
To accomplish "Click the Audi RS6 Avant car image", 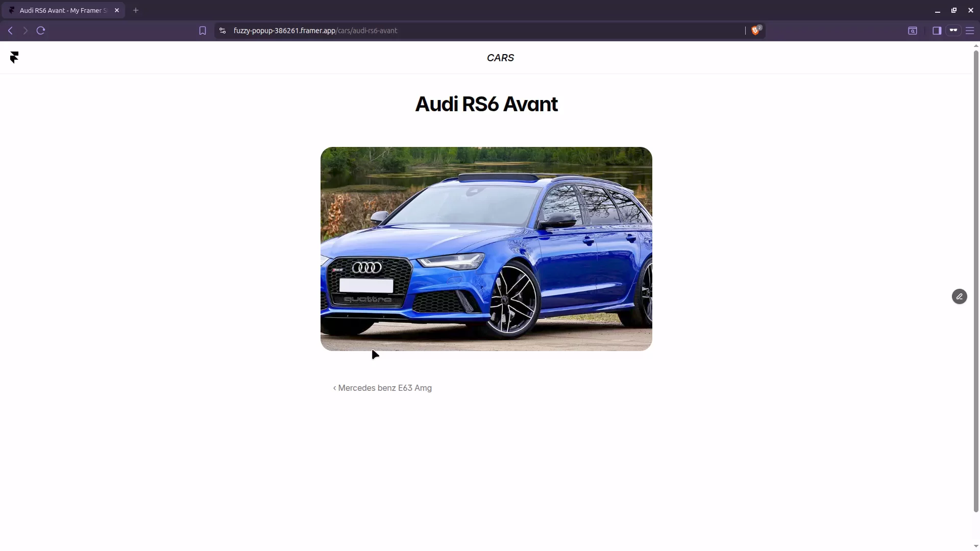I will click(x=486, y=249).
